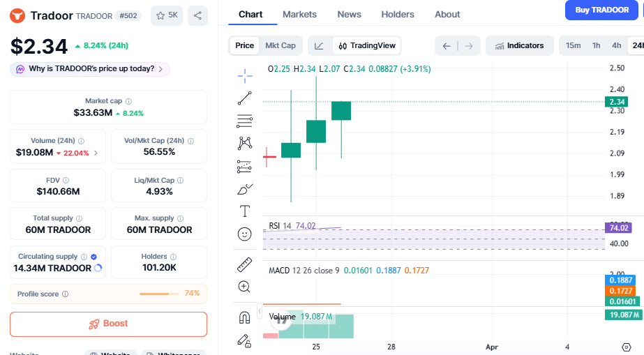Screen dimensions: 644x355
Task: Click the $140.66M FDV value
Action: click(58, 191)
